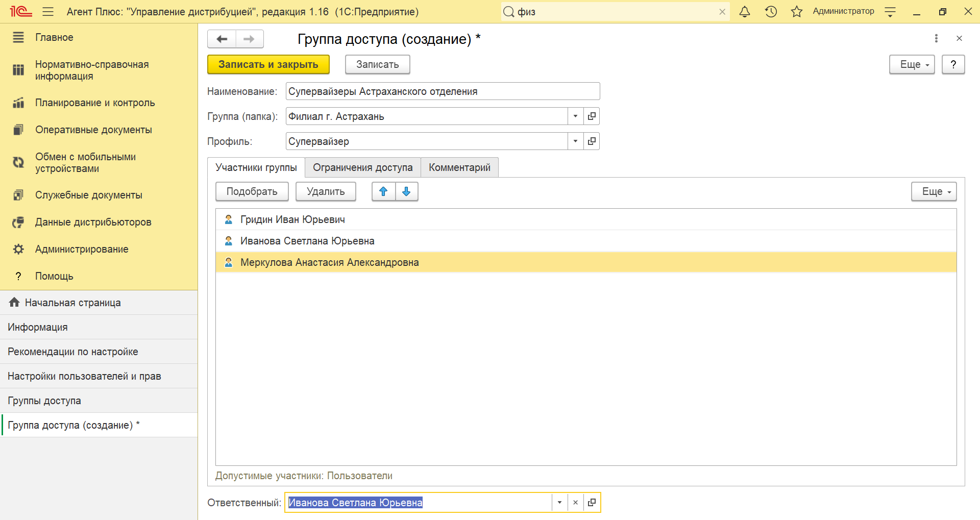Expand the Ответственный dropdown list

(x=559, y=503)
